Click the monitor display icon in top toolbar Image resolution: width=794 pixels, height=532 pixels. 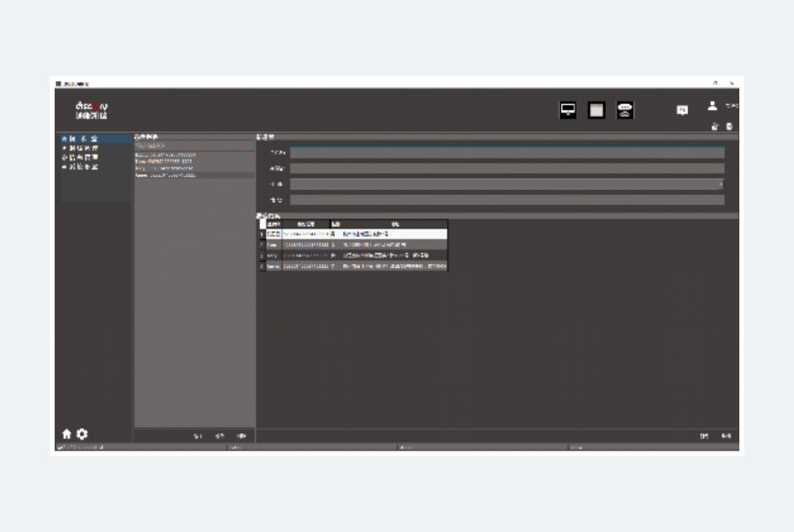tap(569, 110)
